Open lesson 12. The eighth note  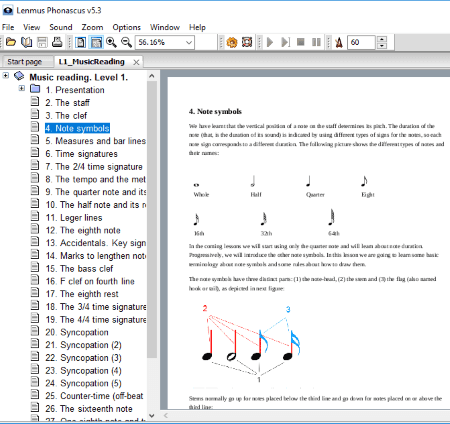83,230
